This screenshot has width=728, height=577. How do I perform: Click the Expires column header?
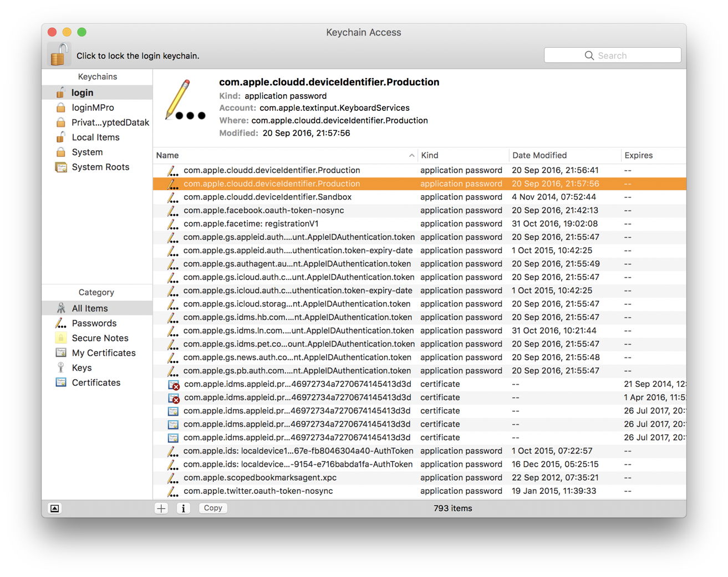pyautogui.click(x=651, y=155)
